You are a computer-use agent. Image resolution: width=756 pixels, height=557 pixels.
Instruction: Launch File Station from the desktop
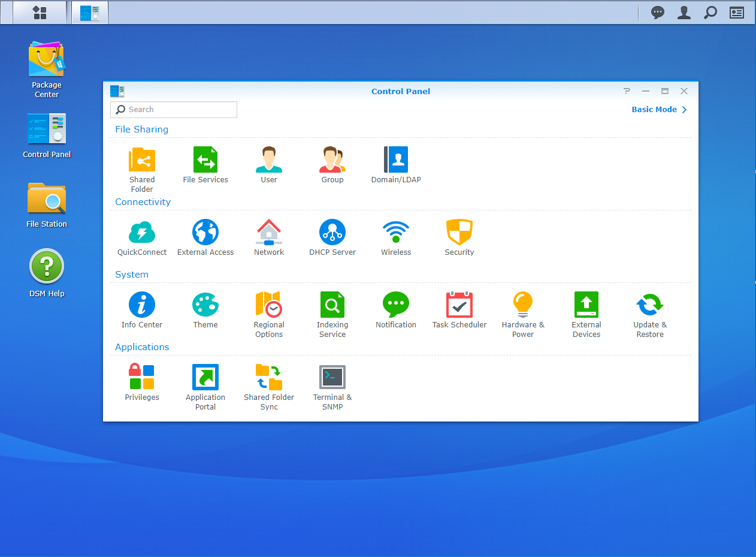click(47, 199)
